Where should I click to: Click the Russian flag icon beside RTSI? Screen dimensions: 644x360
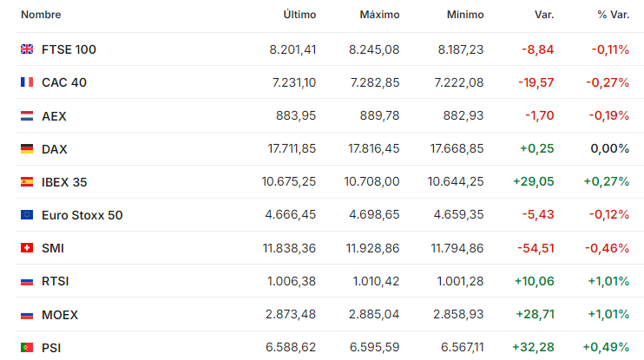(27, 282)
